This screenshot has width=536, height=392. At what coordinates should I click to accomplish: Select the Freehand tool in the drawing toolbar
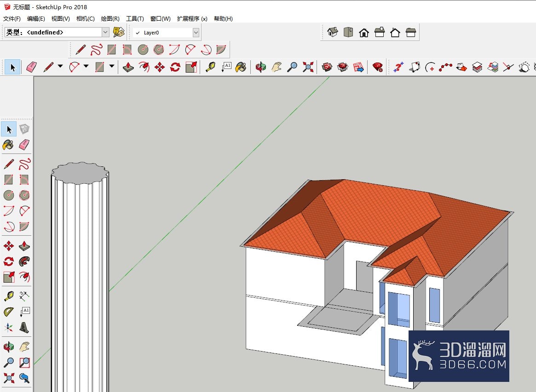click(97, 50)
